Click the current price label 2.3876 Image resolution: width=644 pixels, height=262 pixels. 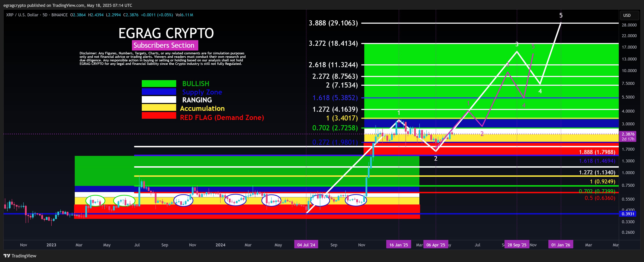[x=628, y=134]
